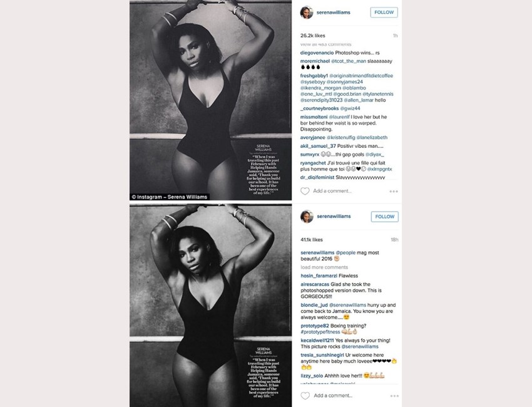Follow serenawilliams from the bottom post
The height and width of the screenshot is (407, 532).
click(x=385, y=217)
